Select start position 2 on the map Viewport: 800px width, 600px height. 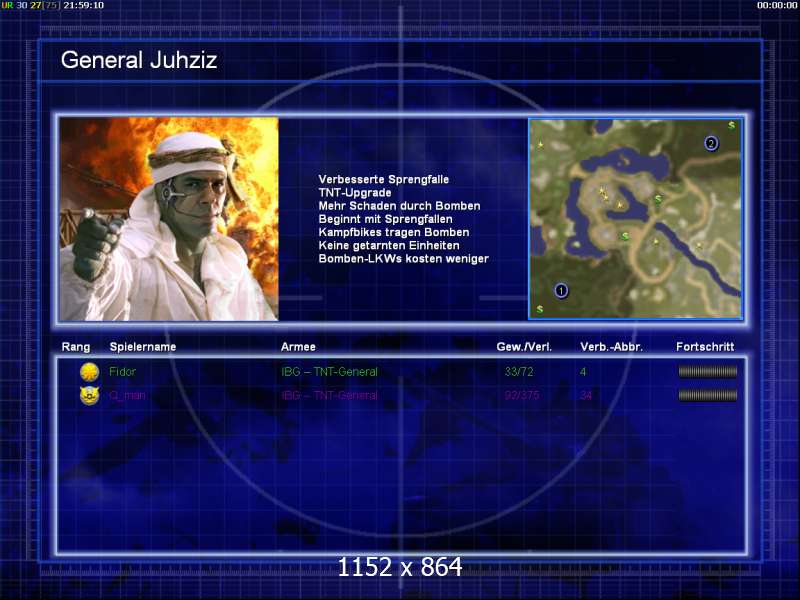[711, 143]
